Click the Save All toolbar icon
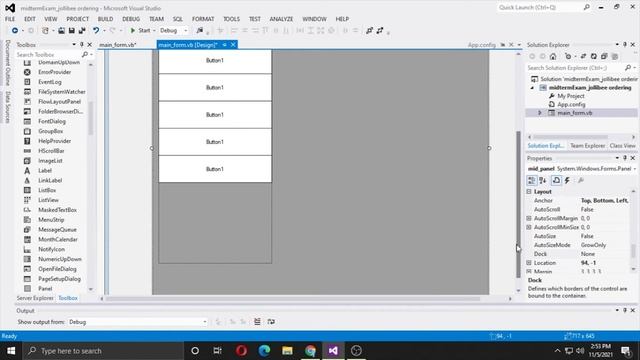The width and height of the screenshot is (640, 360). tap(82, 31)
